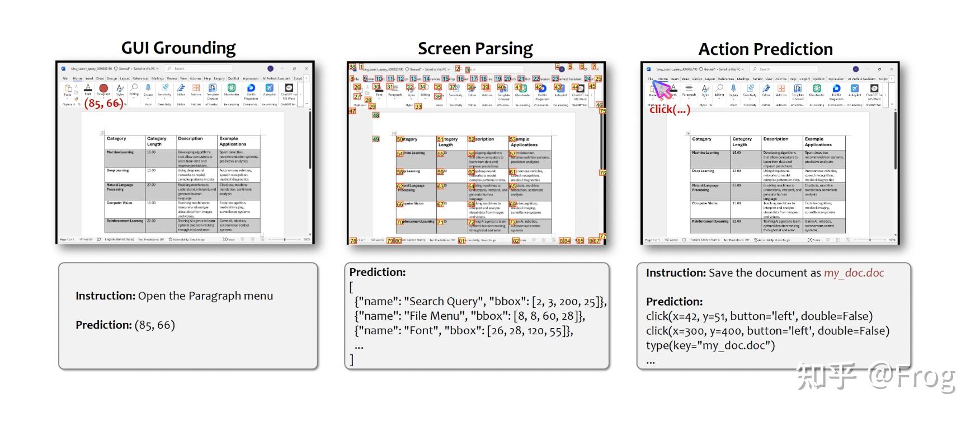The image size is (980, 421).
Task: Open Dictate dropdown arrow in Action Prediction window
Action: [x=733, y=99]
